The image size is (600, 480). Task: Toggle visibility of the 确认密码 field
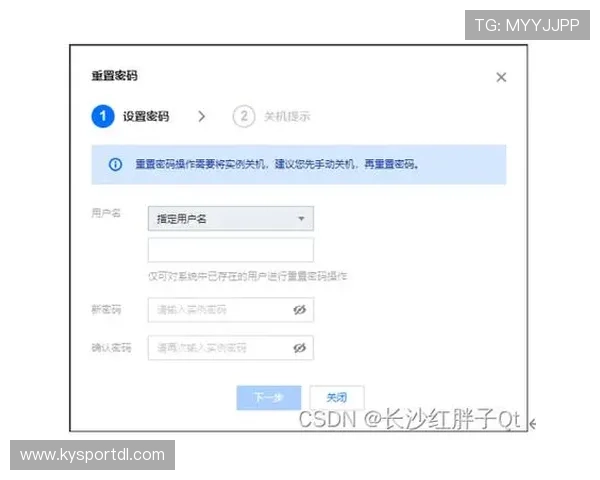point(300,348)
